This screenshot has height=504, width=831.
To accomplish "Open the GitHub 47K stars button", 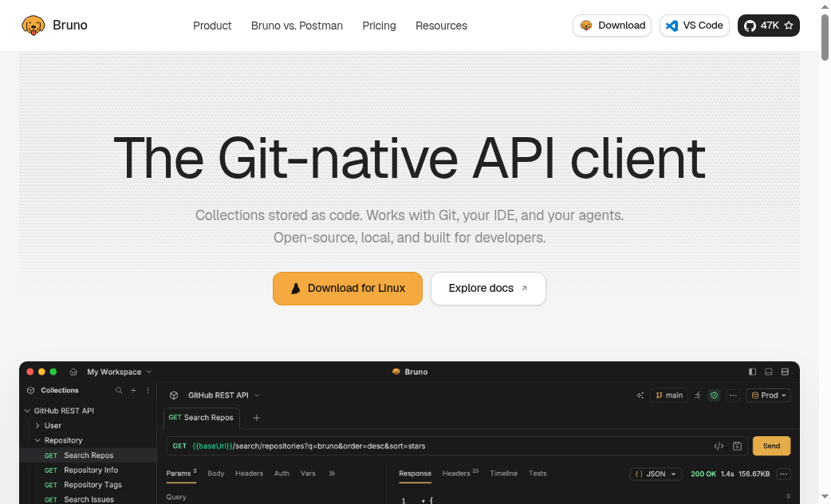I will [x=769, y=26].
